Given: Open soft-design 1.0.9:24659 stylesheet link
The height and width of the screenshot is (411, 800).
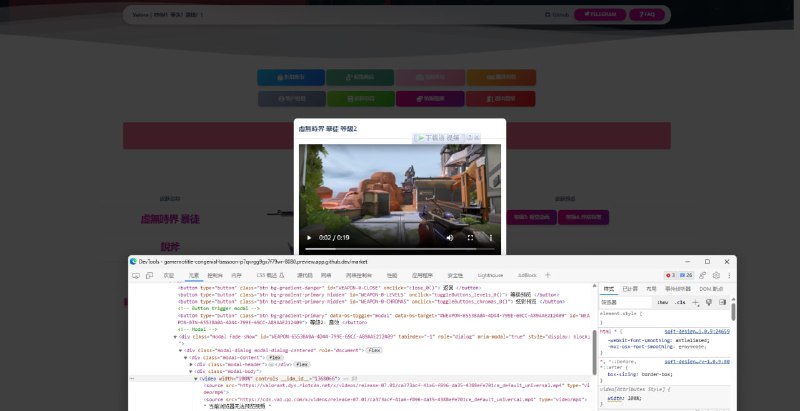Looking at the screenshot, I should pyautogui.click(x=697, y=331).
